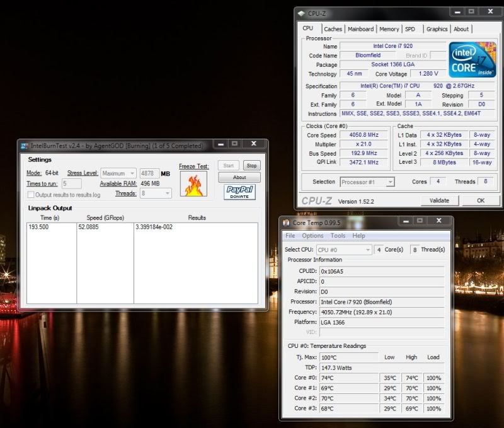Switch to the Caches tab in CPU-Z
The height and width of the screenshot is (428, 504).
(333, 29)
